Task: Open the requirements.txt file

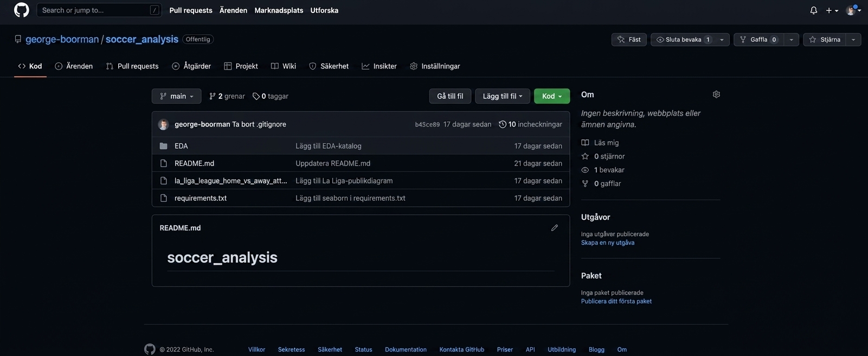Action: coord(201,198)
